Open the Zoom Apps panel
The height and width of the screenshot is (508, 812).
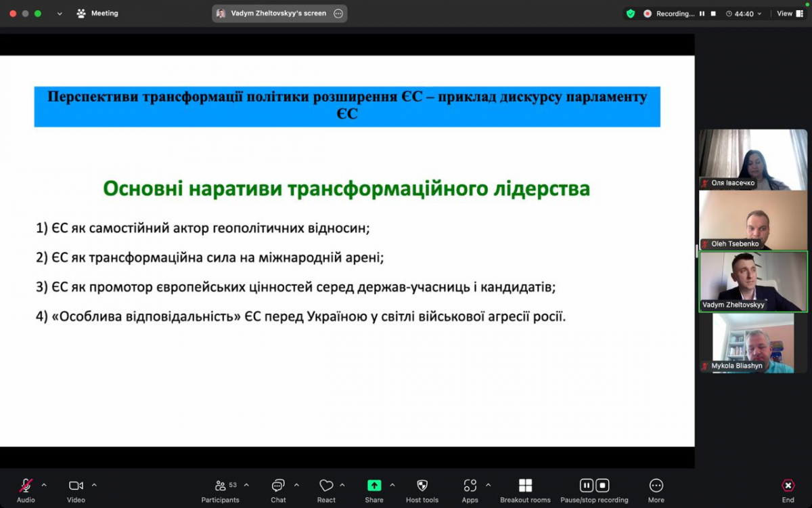(470, 486)
